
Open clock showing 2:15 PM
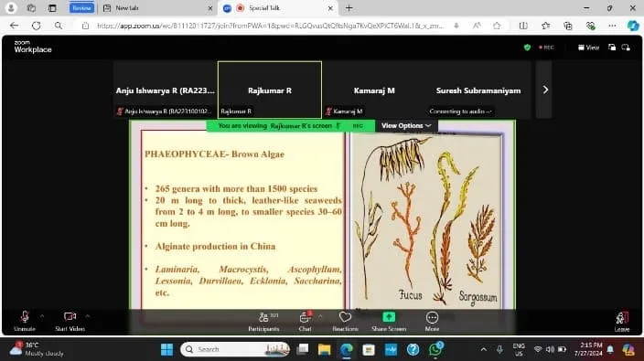pos(588,349)
